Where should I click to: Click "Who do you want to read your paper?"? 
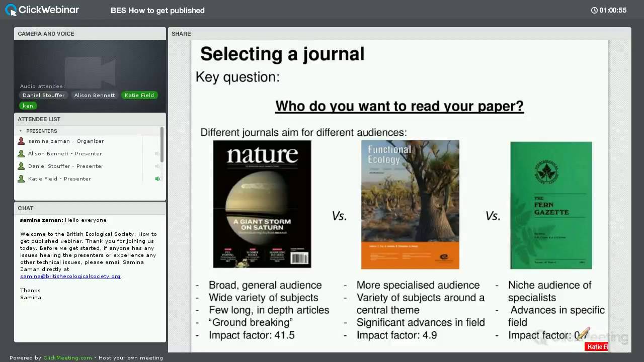coord(399,106)
